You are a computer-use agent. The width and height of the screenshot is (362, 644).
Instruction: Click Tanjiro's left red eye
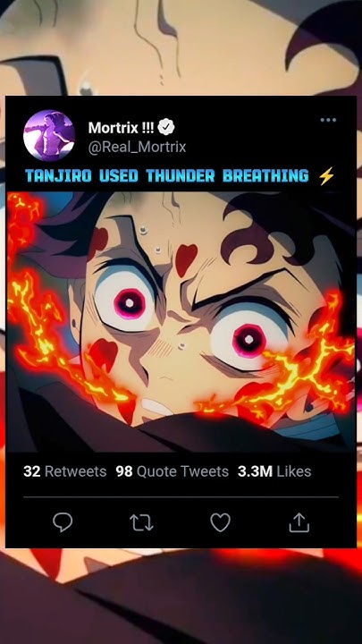click(x=129, y=303)
